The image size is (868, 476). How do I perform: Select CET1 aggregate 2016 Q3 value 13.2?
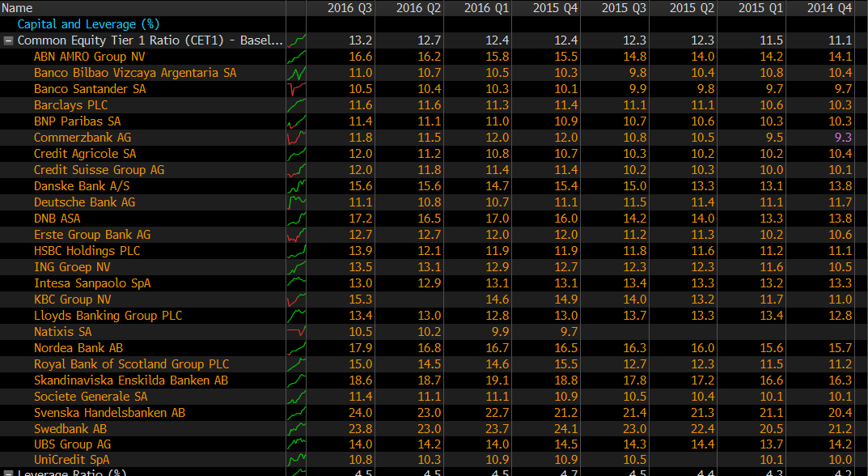(x=360, y=40)
